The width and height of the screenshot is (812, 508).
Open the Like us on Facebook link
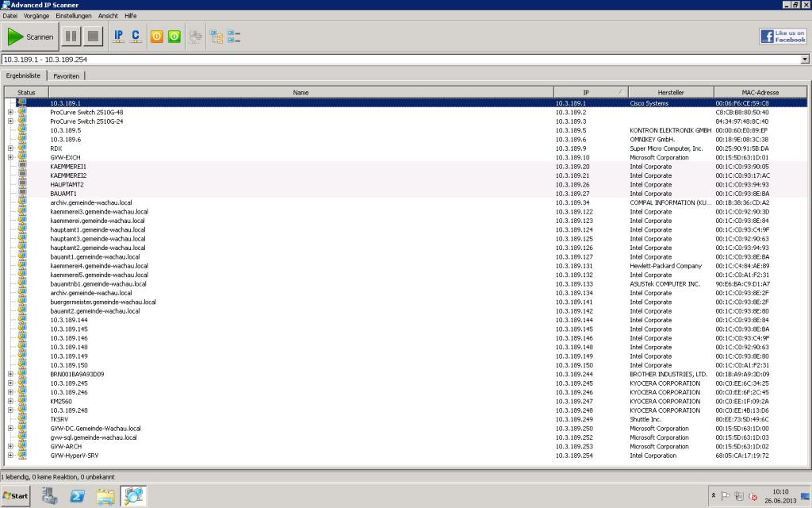click(x=783, y=37)
